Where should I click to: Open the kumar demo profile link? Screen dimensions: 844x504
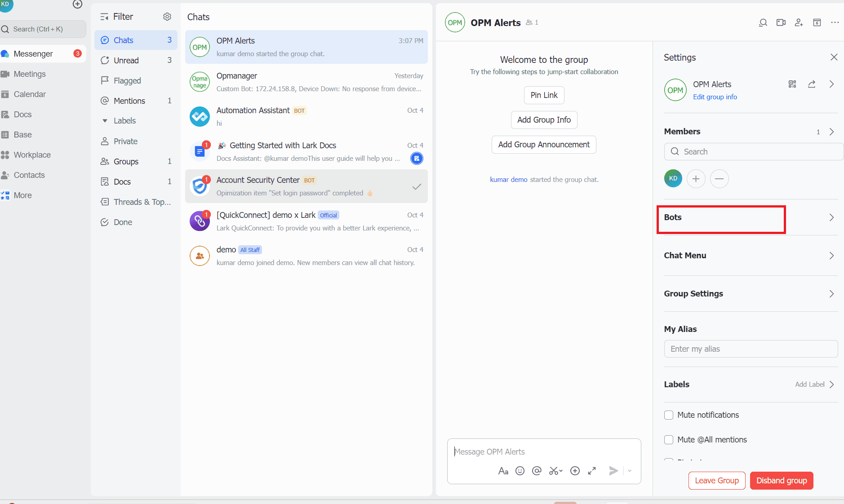(509, 180)
